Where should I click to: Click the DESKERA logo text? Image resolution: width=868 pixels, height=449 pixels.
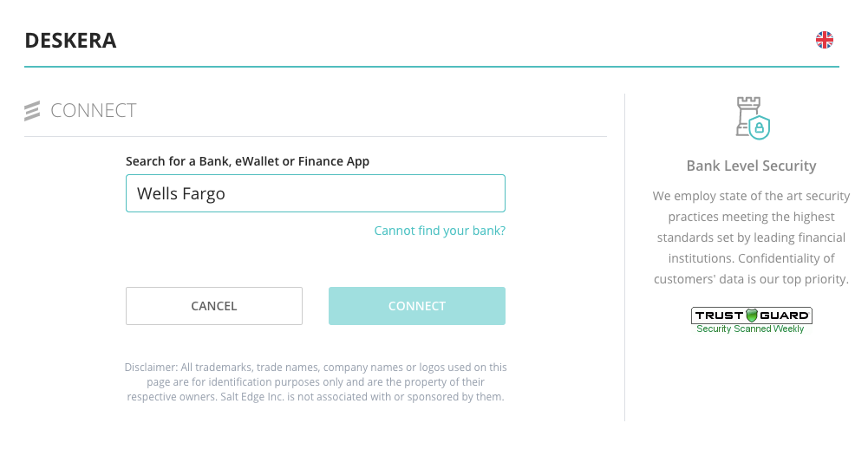point(71,41)
